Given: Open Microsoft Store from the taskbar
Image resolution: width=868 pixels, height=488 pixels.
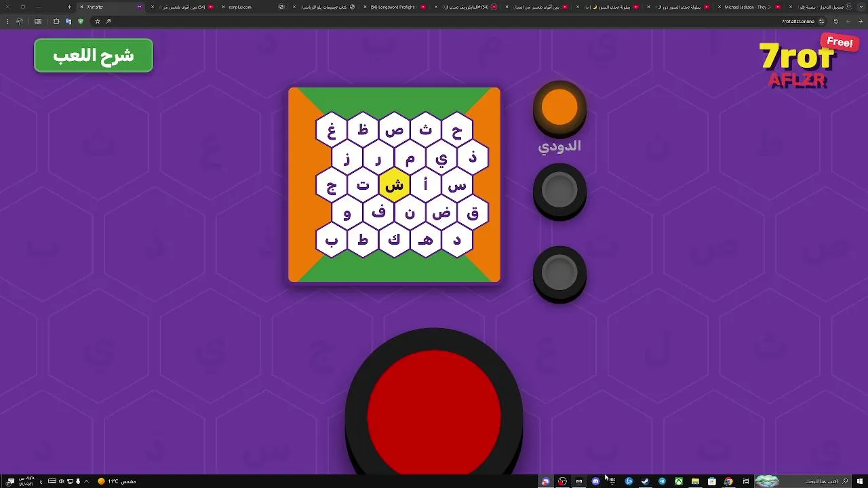Looking at the screenshot, I should (x=711, y=481).
